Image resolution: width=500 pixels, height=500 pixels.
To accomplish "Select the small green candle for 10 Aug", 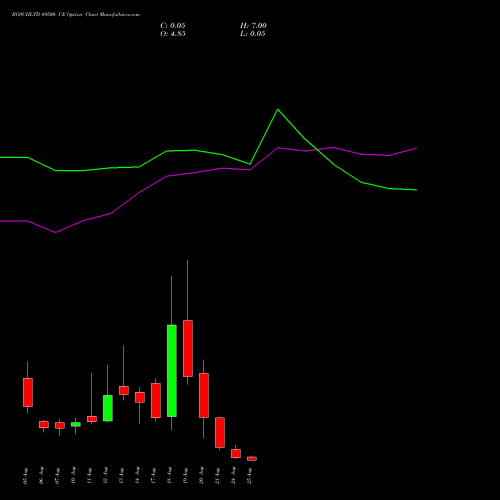I will [76, 424].
